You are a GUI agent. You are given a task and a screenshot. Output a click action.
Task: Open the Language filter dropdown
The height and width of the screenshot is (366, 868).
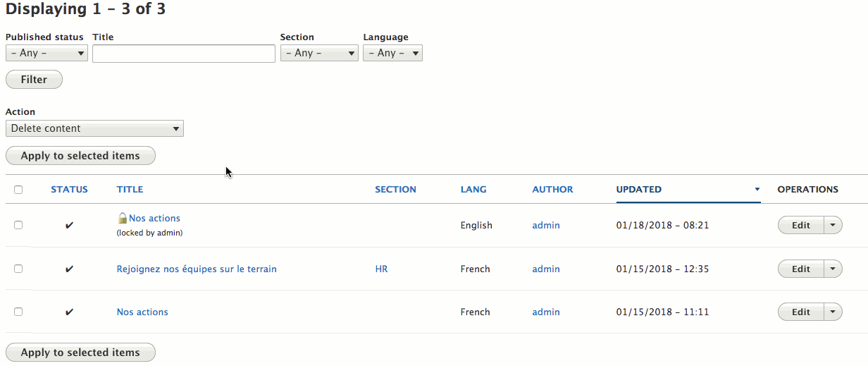click(392, 53)
